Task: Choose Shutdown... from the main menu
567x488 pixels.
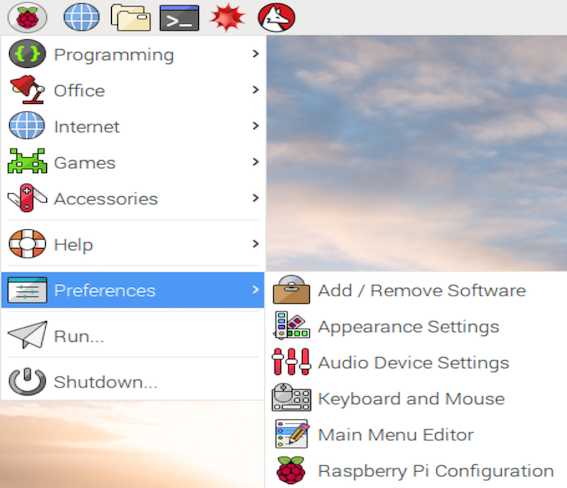Action: (133, 381)
